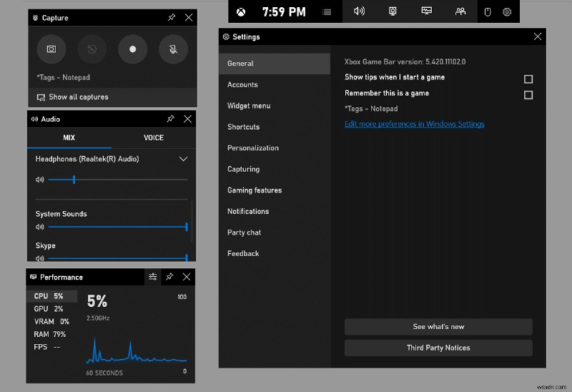Viewport: 572px width, 392px height.
Task: Mute System Sounds speaker icon
Action: [40, 227]
